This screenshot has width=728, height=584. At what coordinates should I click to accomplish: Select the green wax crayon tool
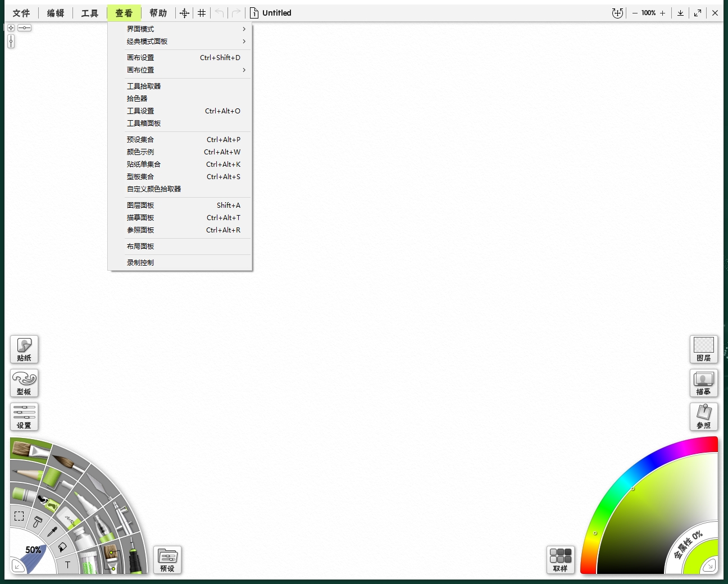click(x=24, y=494)
